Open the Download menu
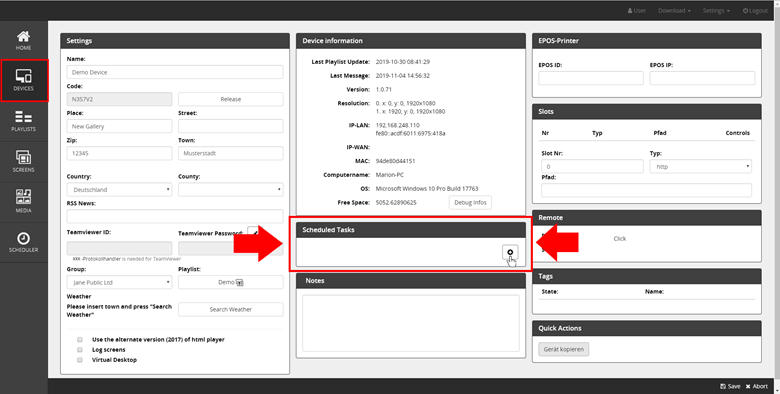The width and height of the screenshot is (780, 394). coord(674,10)
